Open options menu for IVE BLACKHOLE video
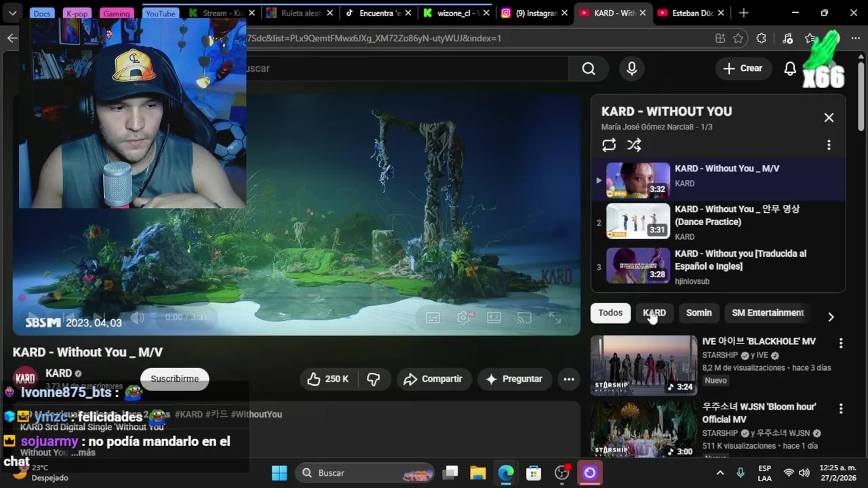The height and width of the screenshot is (488, 868). [841, 344]
